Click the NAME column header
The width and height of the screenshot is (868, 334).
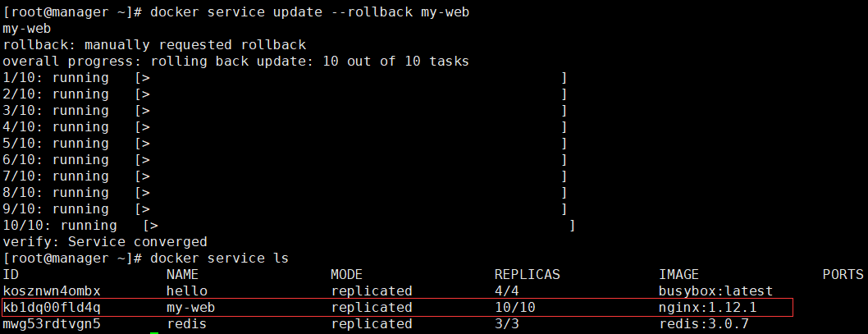tap(183, 274)
